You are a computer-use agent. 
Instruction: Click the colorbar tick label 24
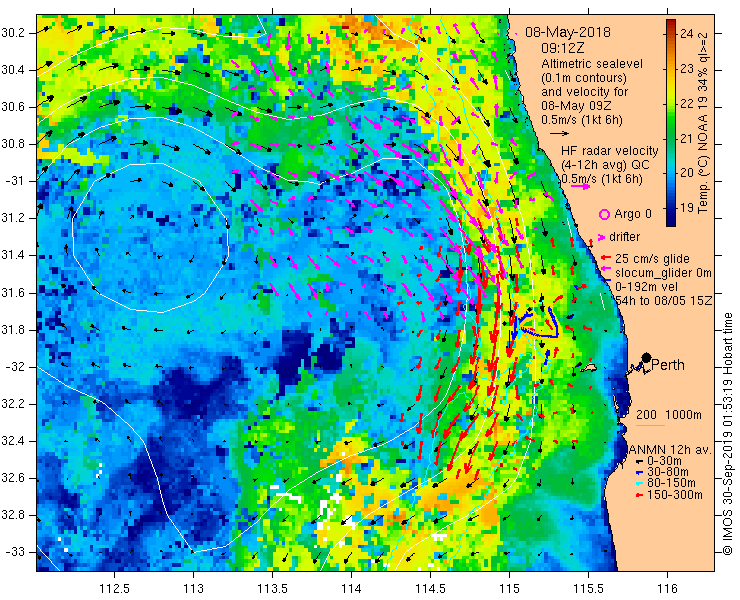pos(687,34)
